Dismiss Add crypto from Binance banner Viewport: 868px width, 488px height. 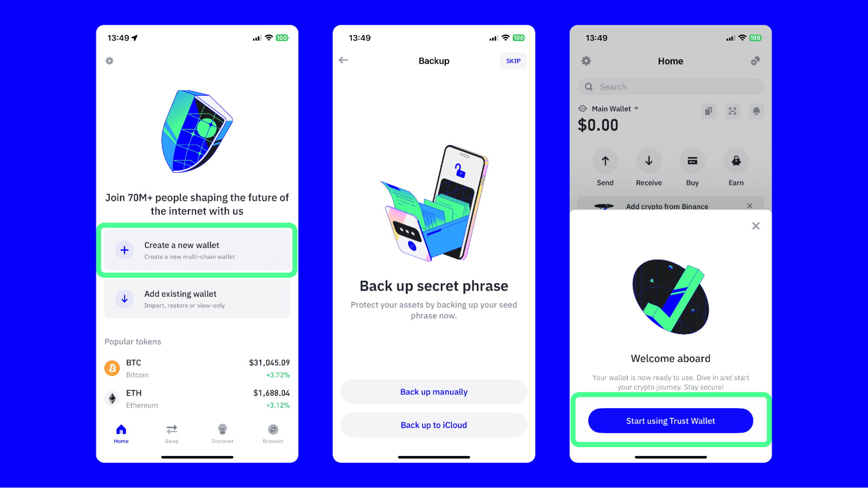pyautogui.click(x=751, y=206)
